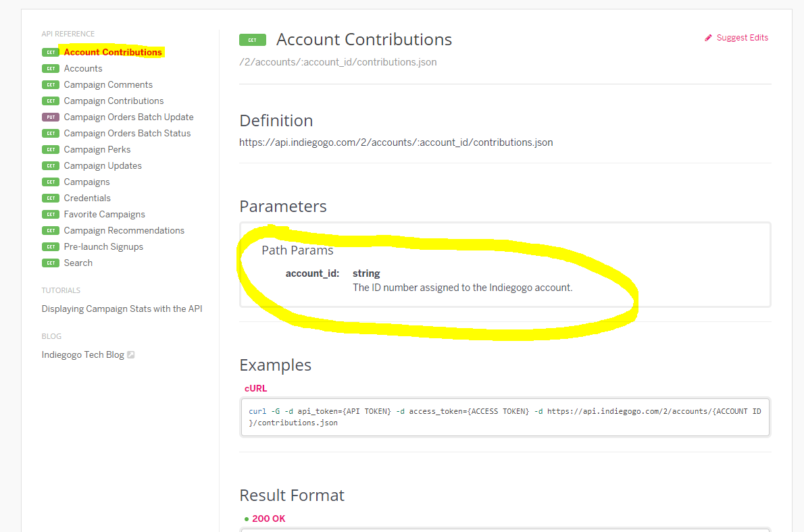Click the endpoint path under the page title

click(338, 62)
